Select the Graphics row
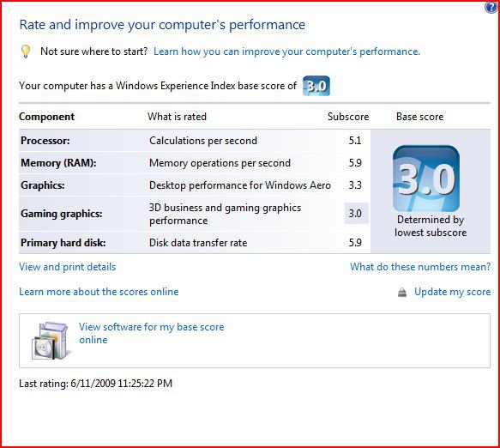This screenshot has height=448, width=500. 195,185
